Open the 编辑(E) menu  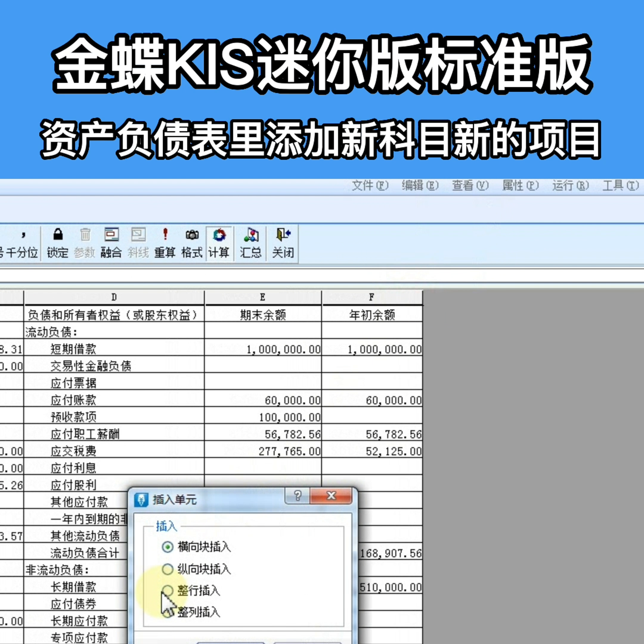coord(420,185)
